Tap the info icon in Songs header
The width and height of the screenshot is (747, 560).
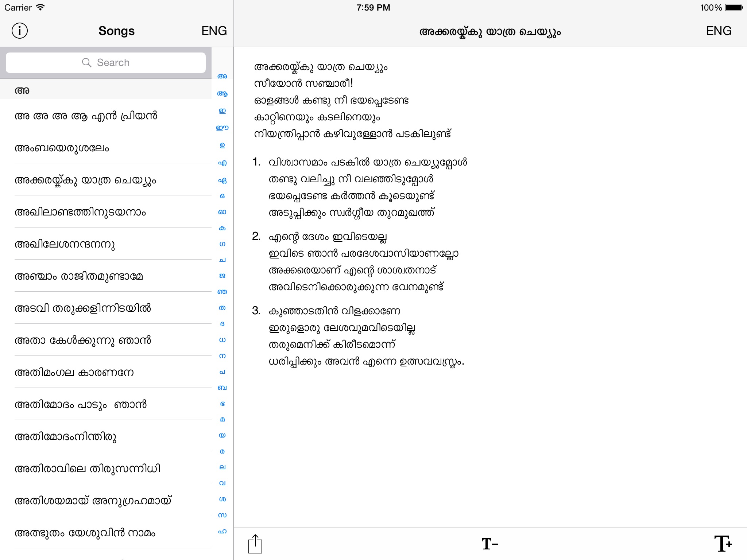coord(20,31)
